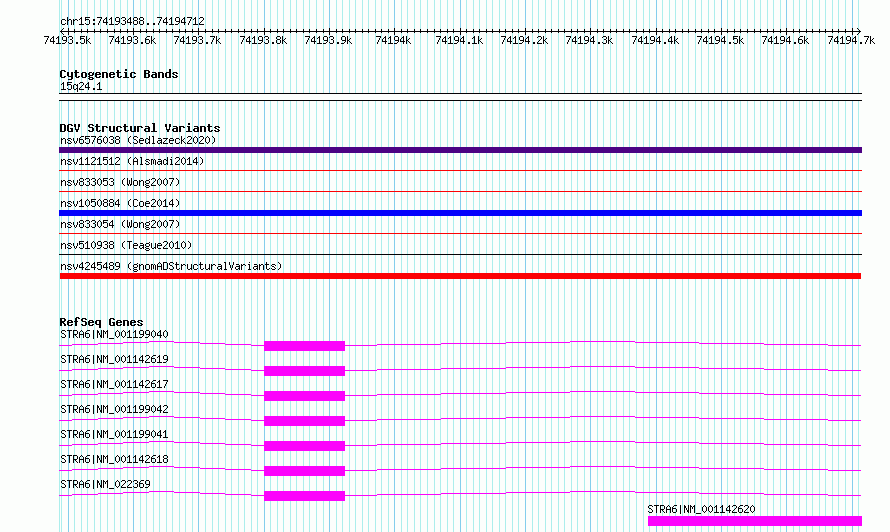Click the 74194.1k ruler tick label

pos(459,40)
